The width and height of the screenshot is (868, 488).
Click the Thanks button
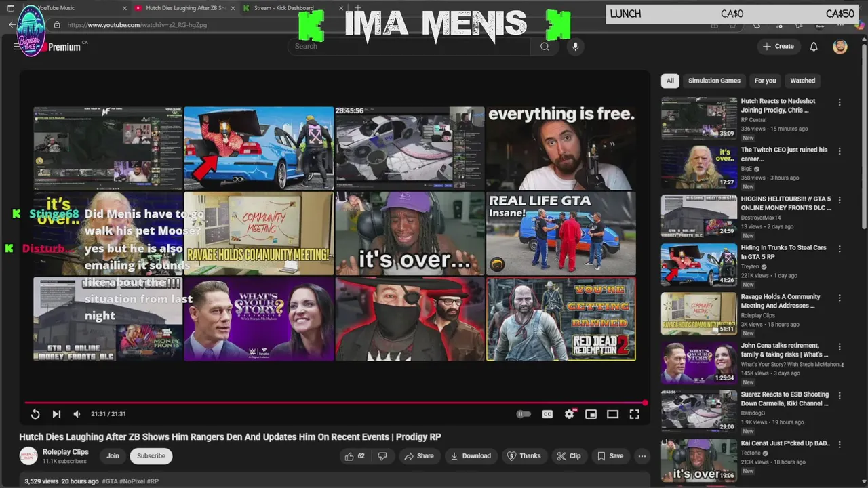pos(524,456)
